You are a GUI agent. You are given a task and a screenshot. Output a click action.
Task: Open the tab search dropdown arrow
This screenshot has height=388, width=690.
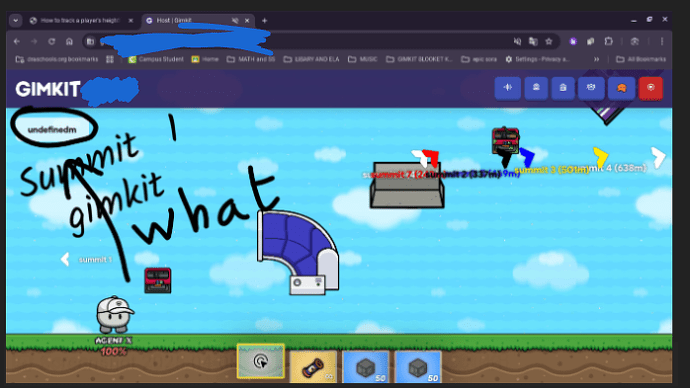click(16, 21)
